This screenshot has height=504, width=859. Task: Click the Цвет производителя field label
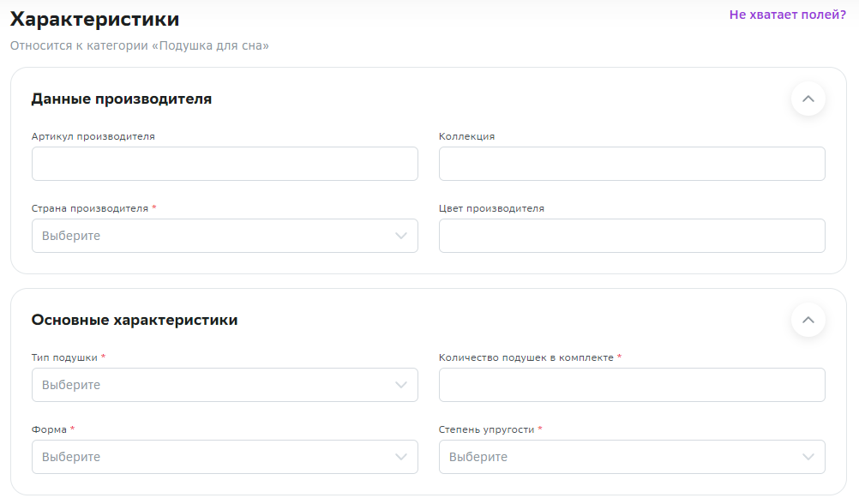(x=491, y=209)
